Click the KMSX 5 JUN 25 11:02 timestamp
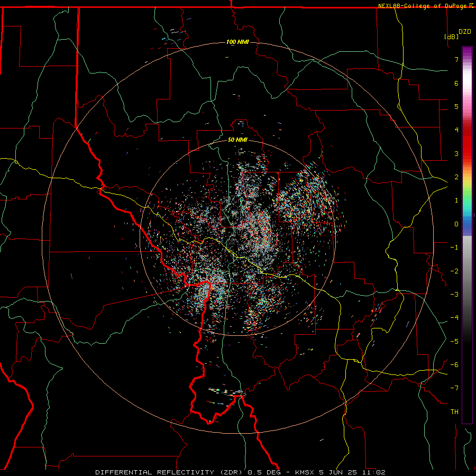This screenshot has width=476, height=476. [x=340, y=472]
